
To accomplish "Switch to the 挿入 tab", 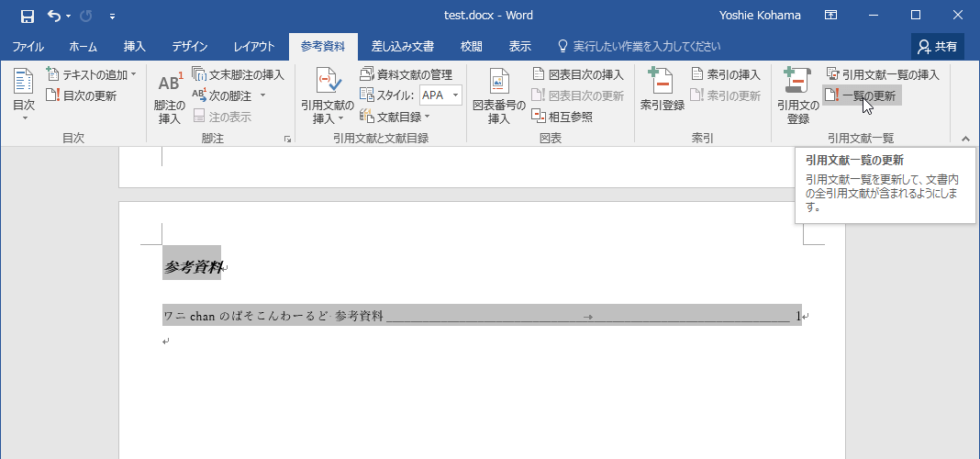I will (134, 46).
